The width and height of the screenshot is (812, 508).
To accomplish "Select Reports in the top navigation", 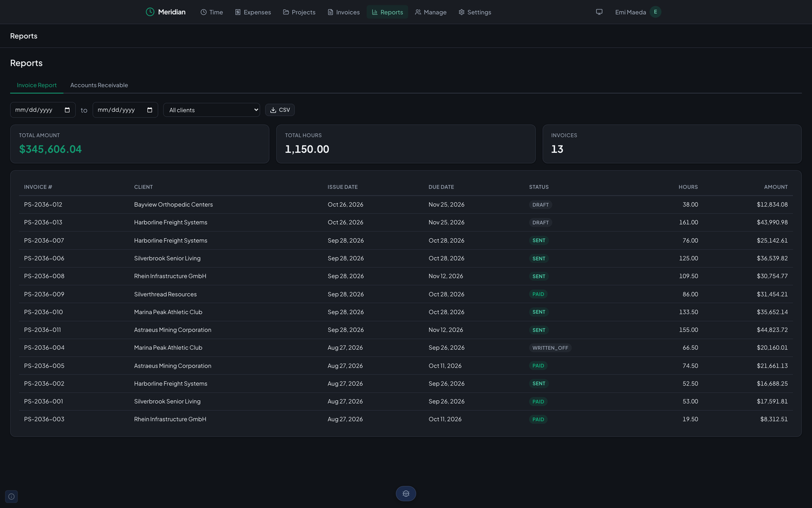I will (387, 12).
